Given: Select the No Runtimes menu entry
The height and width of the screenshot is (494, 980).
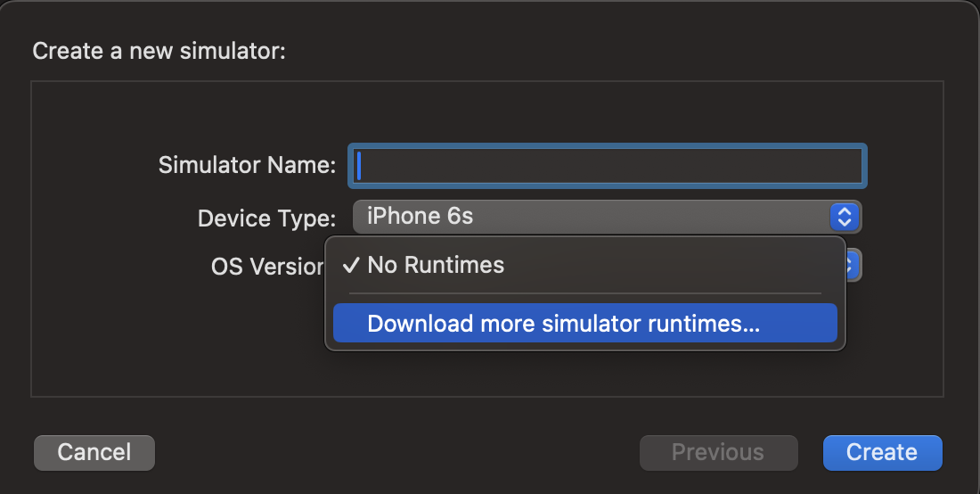Looking at the screenshot, I should click(x=585, y=265).
